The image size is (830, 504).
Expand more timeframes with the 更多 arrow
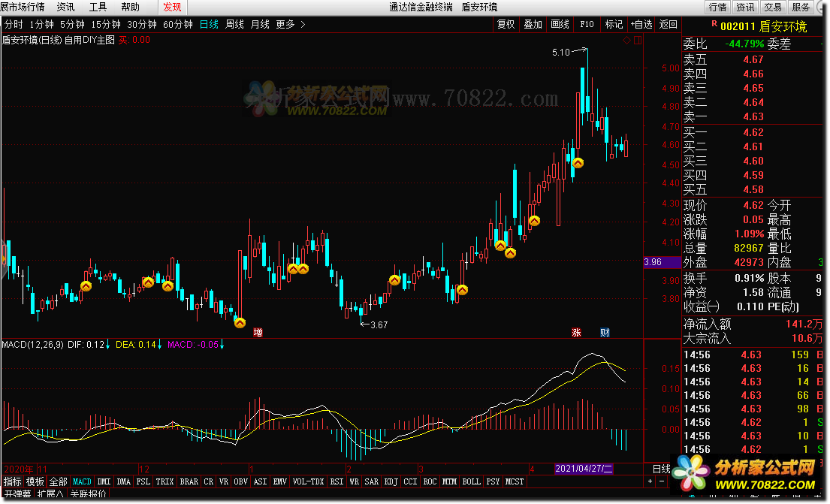(303, 24)
